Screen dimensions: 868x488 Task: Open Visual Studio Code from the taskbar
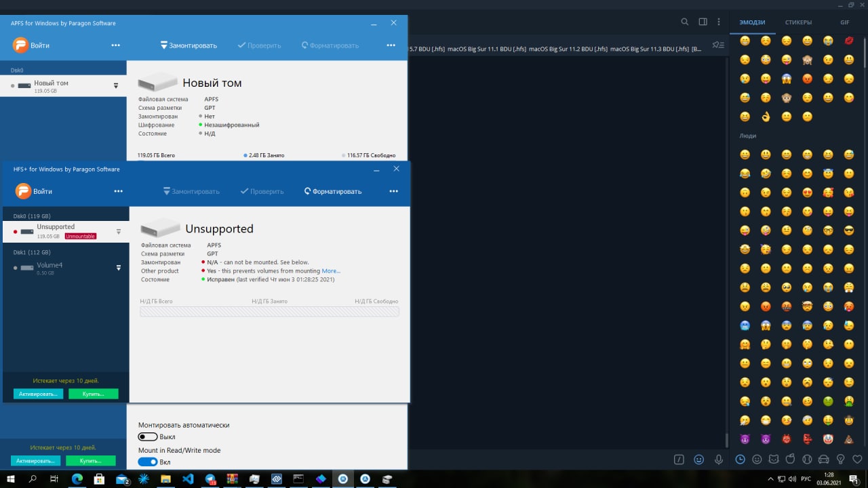click(188, 479)
